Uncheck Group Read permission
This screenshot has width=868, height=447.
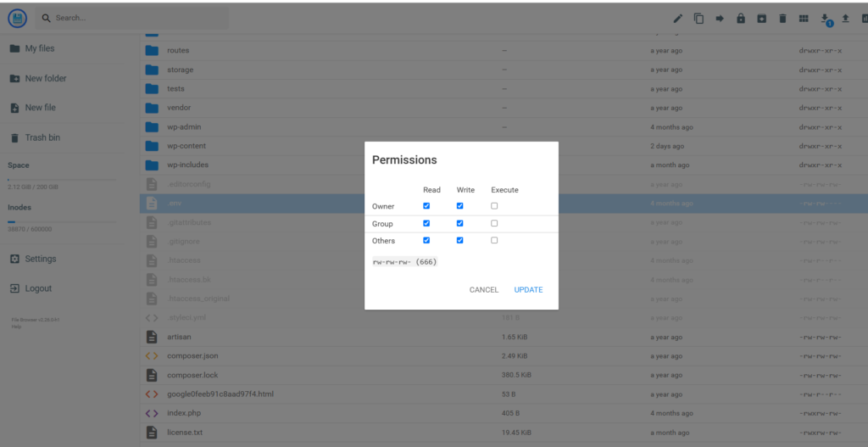pos(426,223)
